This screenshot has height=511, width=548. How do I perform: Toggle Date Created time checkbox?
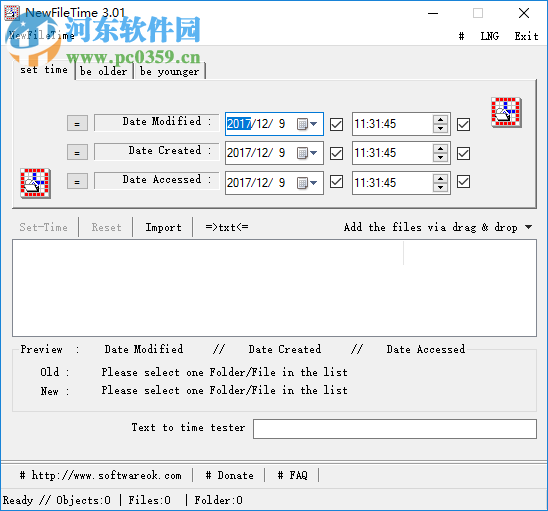point(463,153)
